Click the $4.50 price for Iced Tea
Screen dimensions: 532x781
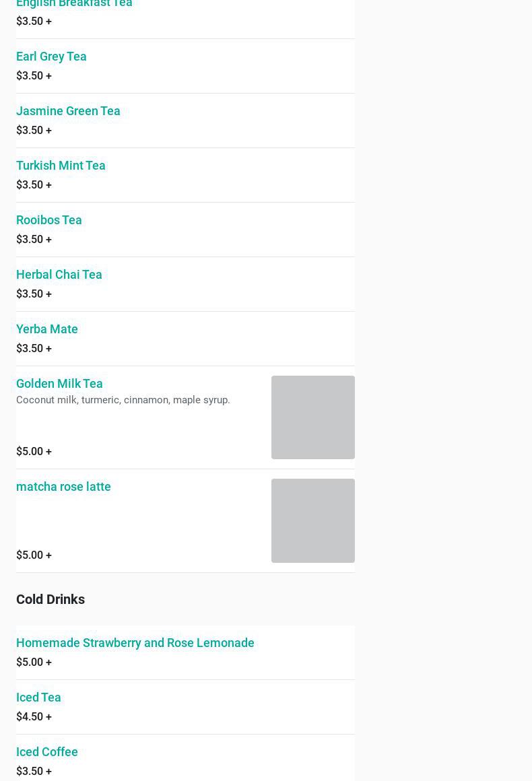[34, 717]
